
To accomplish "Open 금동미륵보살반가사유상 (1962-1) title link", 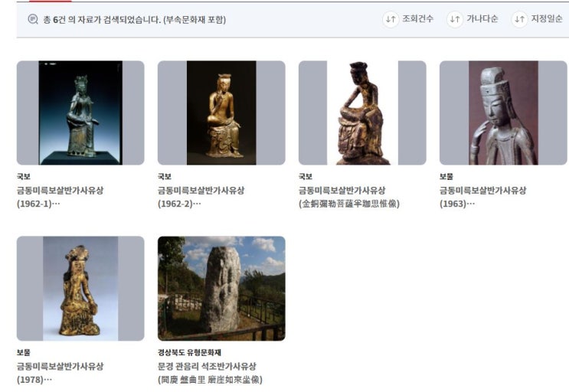I will [60, 197].
